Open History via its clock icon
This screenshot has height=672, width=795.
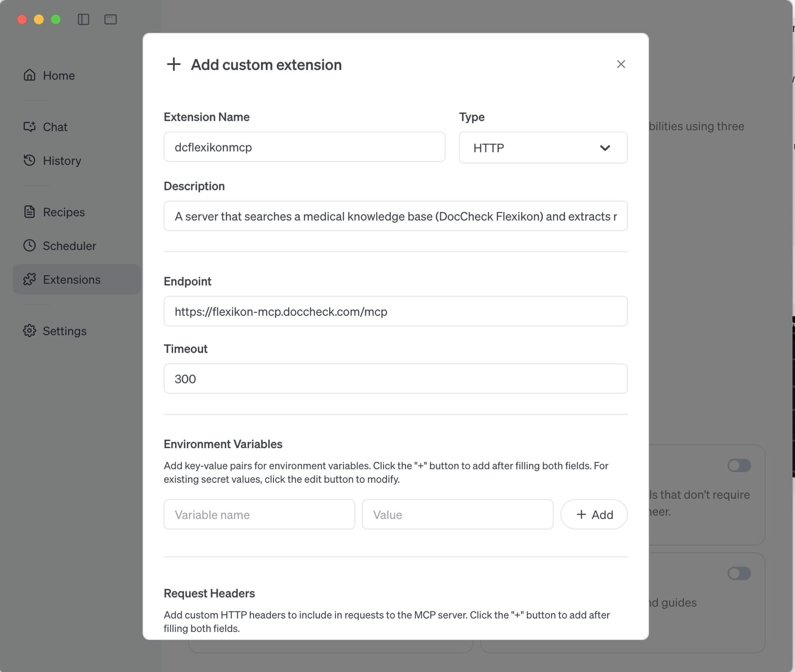pyautogui.click(x=29, y=161)
